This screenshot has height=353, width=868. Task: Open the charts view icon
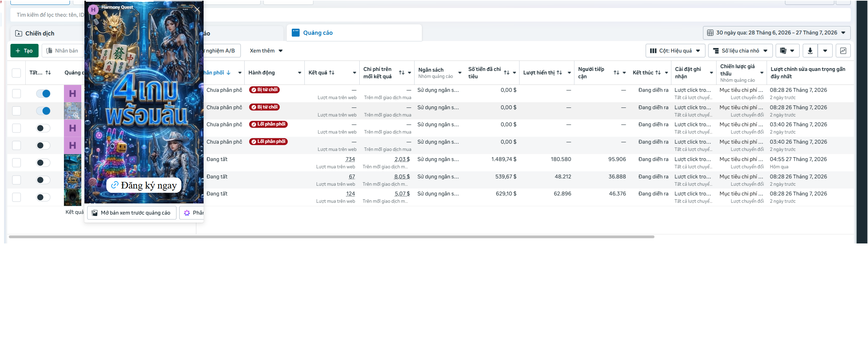pos(843,51)
